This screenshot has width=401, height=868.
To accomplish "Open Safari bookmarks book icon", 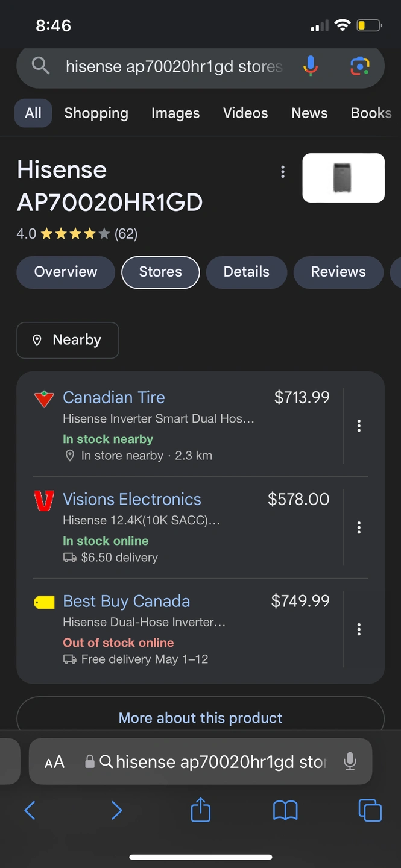I will tap(285, 811).
